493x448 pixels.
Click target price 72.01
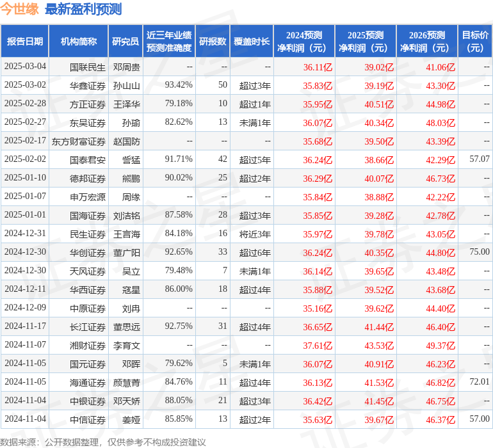[x=480, y=381]
